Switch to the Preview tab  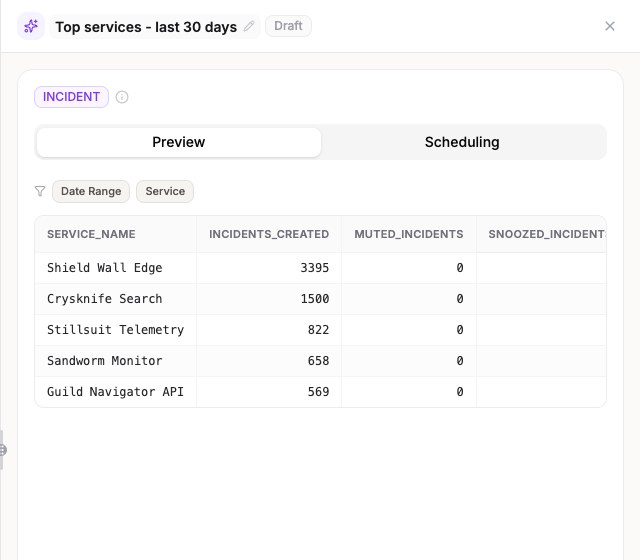pyautogui.click(x=179, y=142)
